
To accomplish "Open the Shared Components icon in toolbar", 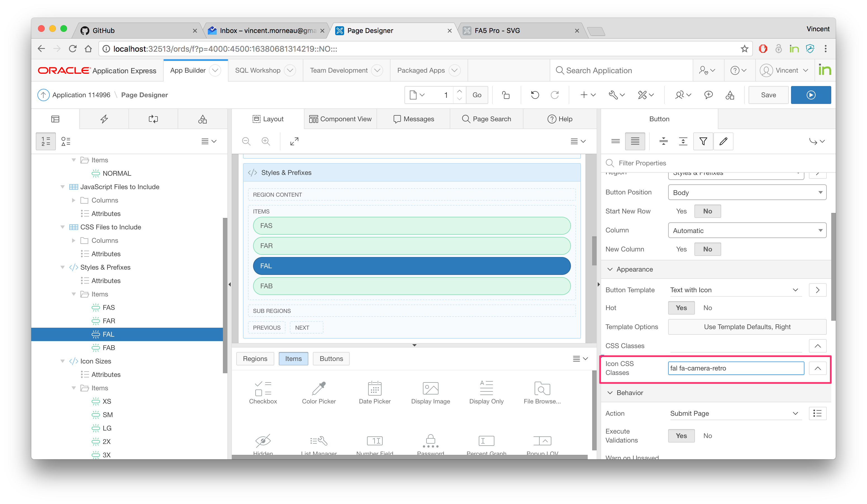I will (x=729, y=95).
